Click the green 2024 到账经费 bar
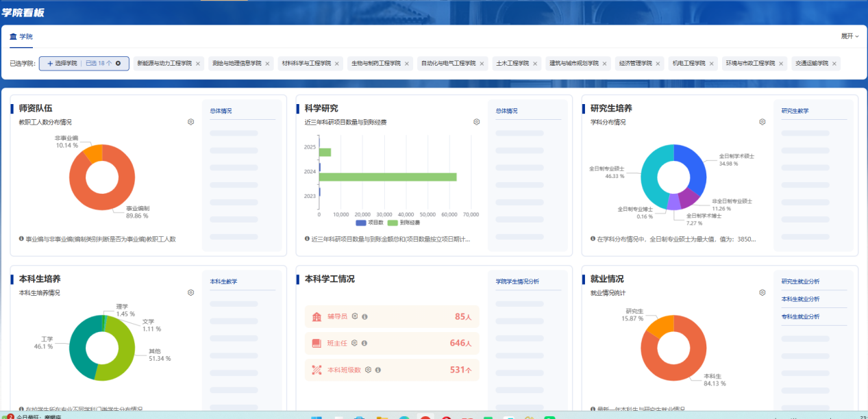Screen dimensions: 868x419 point(388,177)
